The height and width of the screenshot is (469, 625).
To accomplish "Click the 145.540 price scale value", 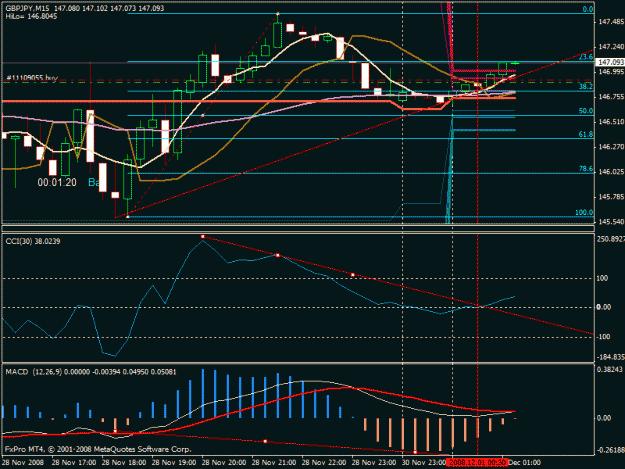I will point(611,222).
